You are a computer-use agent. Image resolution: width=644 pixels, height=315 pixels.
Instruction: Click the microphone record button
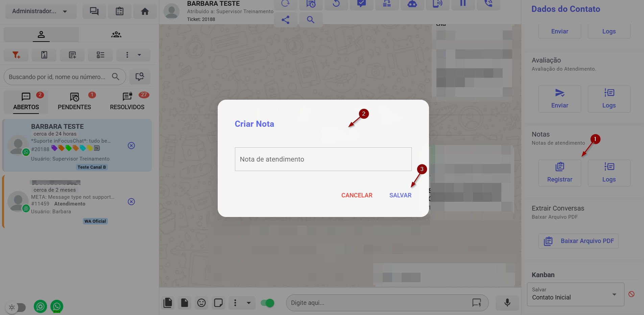click(x=507, y=302)
